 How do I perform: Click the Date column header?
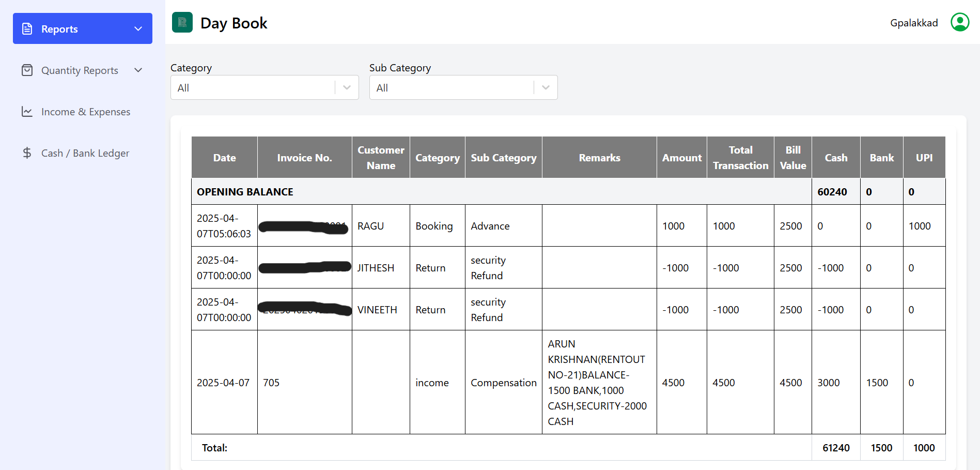(224, 158)
